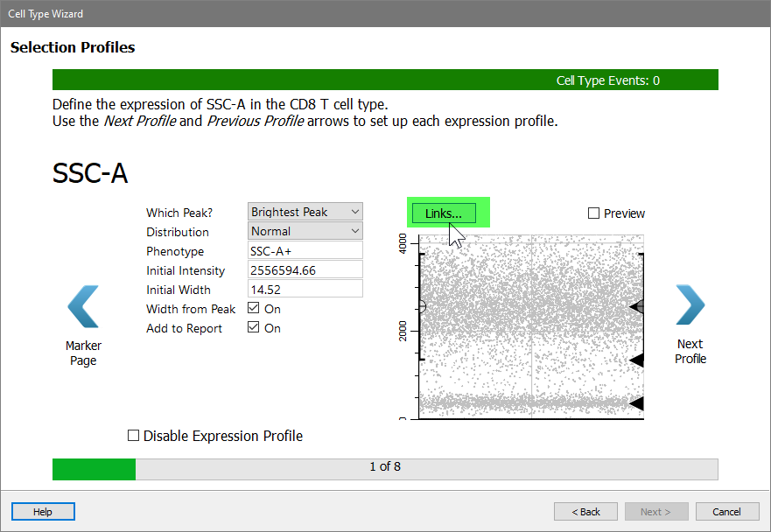771x532 pixels.
Task: Cancel the Cell Type Wizard
Action: [726, 512]
